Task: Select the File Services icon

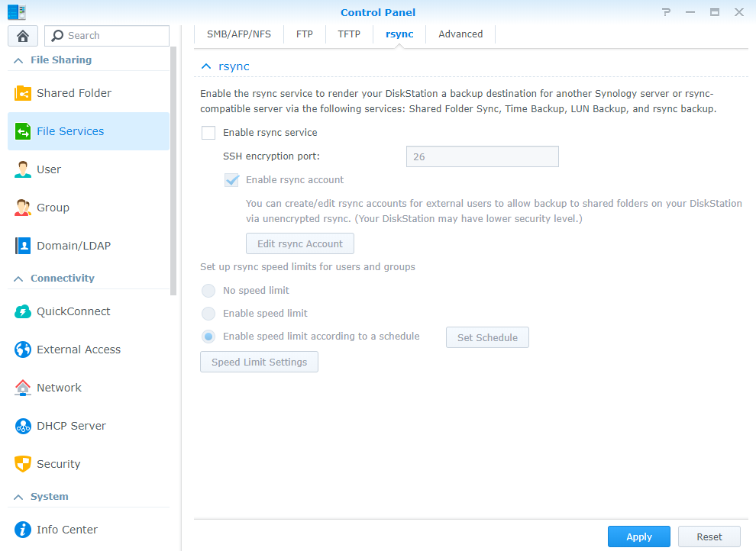Action: (23, 131)
